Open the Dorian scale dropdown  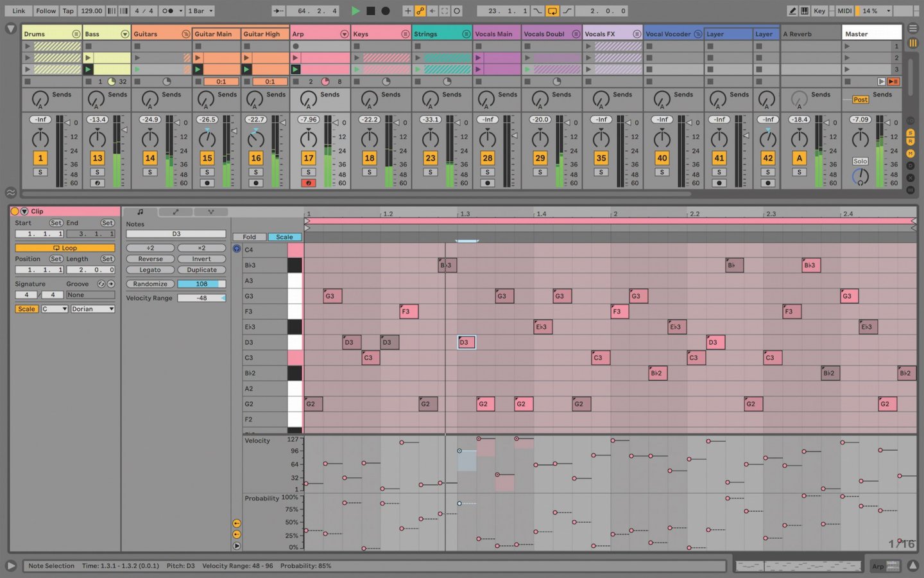coord(92,309)
